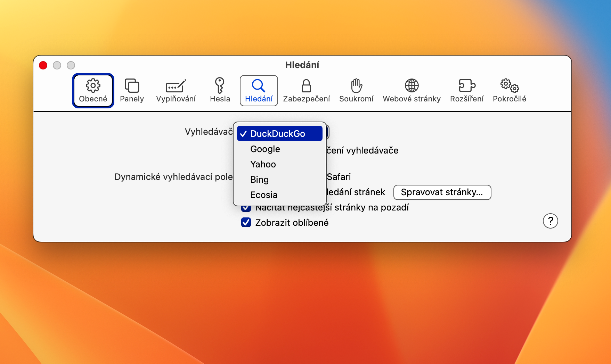The height and width of the screenshot is (364, 611).
Task: Select Google as the search engine
Action: [x=280, y=149]
